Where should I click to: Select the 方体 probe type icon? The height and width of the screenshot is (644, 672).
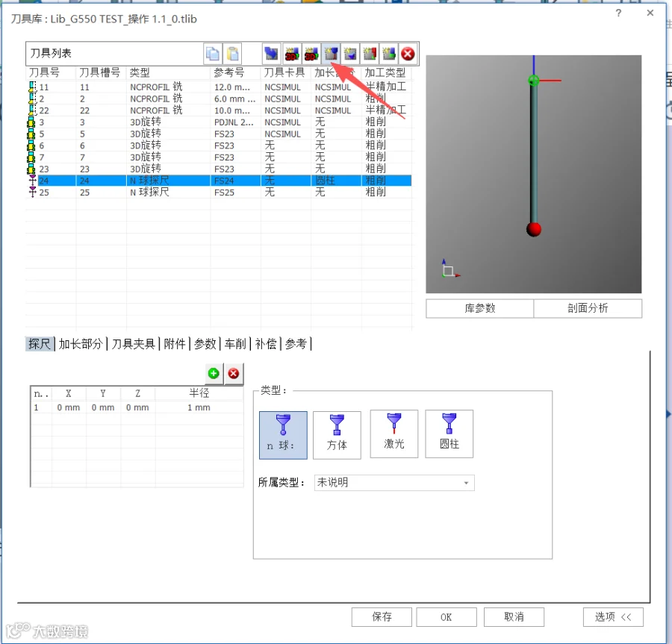337,434
